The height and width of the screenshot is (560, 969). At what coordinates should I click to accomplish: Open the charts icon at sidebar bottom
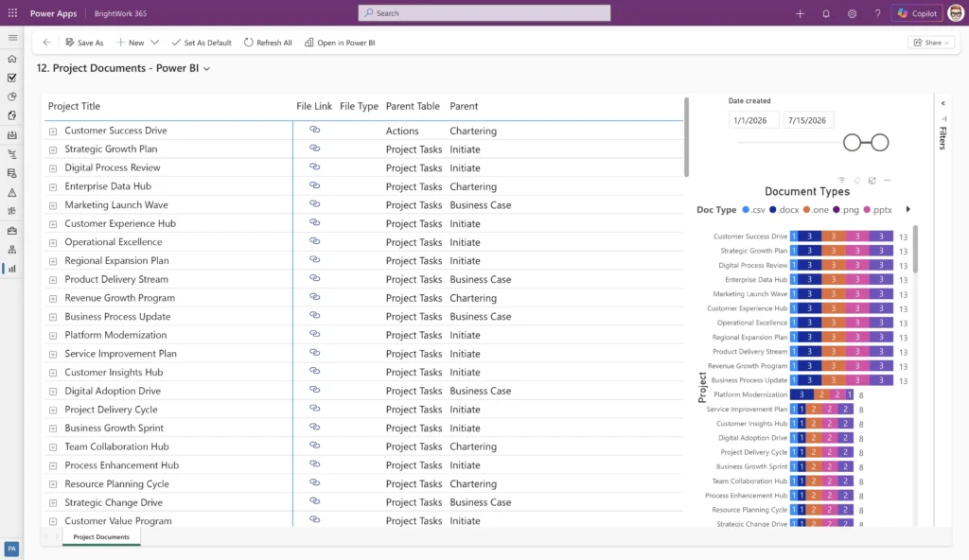[x=11, y=269]
